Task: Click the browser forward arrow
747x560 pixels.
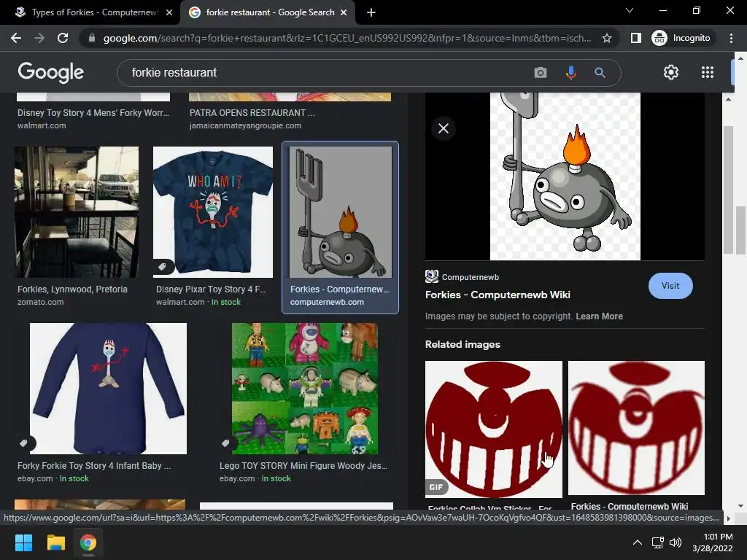Action: tap(39, 38)
